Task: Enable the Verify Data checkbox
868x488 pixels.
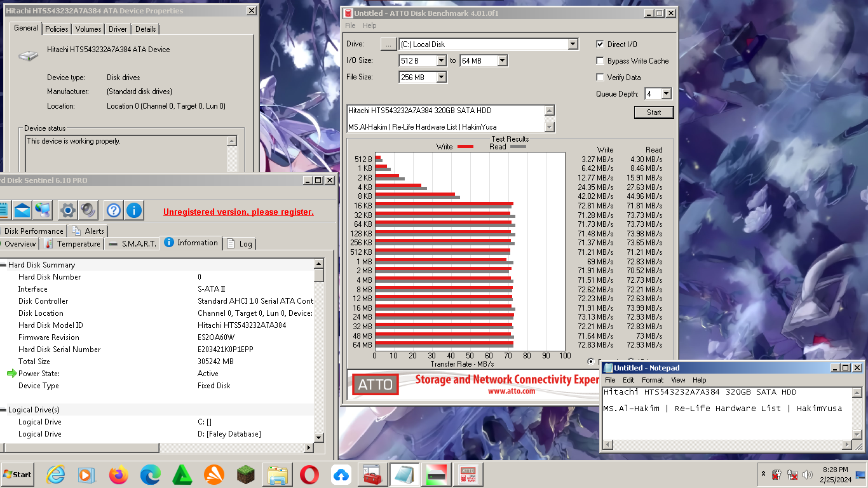Action: (600, 77)
